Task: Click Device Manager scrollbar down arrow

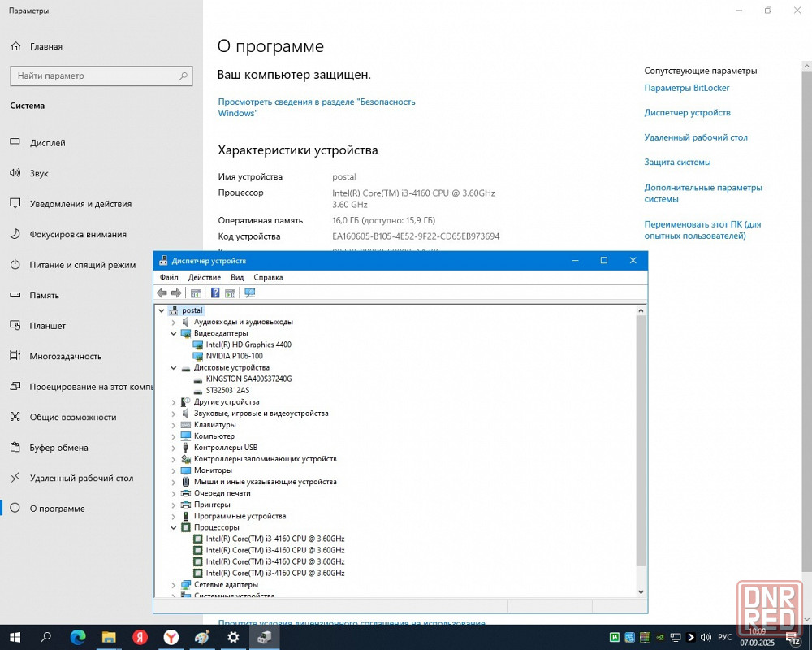Action: point(641,592)
